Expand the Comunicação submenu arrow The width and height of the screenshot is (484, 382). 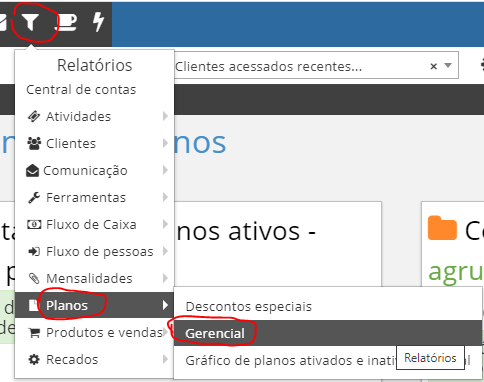[x=165, y=170]
